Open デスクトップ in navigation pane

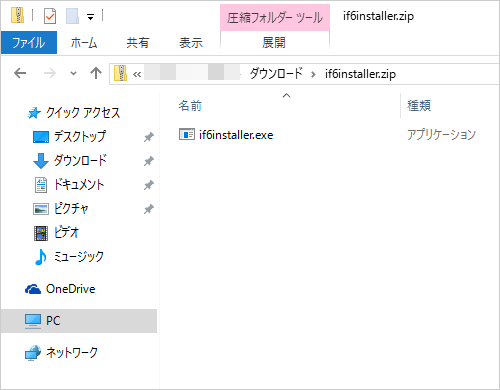point(80,136)
